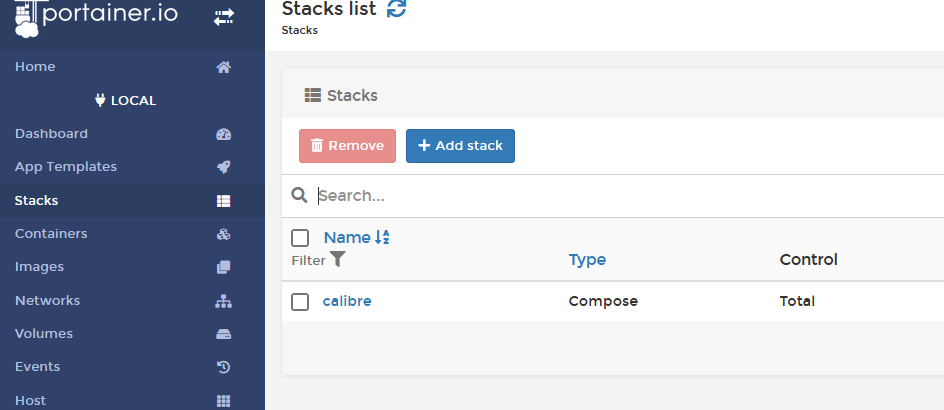944x410 pixels.
Task: Go to Host menu item
Action: point(30,400)
